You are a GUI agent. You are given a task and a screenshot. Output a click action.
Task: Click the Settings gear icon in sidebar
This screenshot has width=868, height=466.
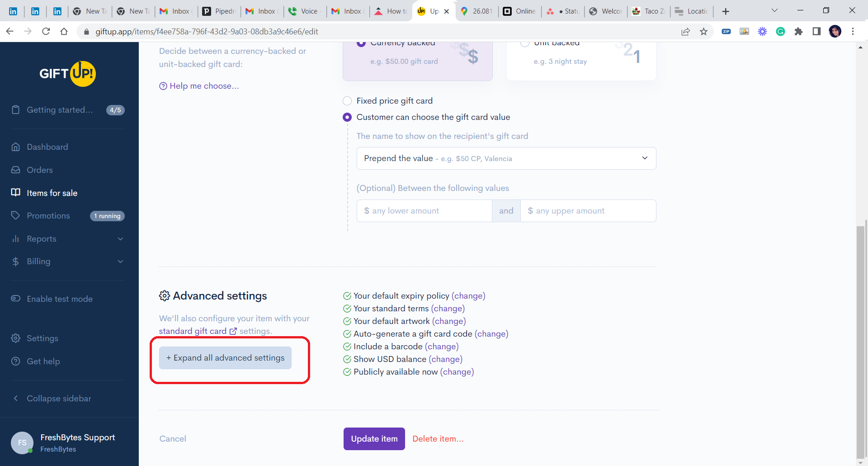(16, 338)
